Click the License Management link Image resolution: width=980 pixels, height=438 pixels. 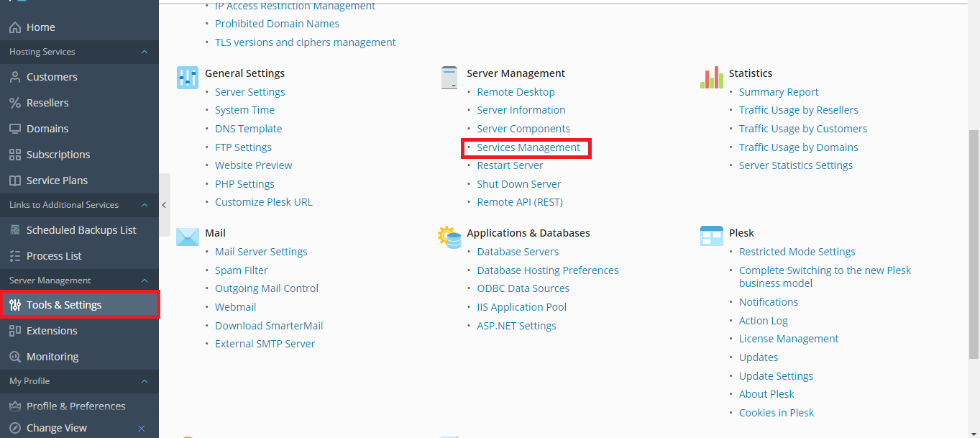click(789, 339)
